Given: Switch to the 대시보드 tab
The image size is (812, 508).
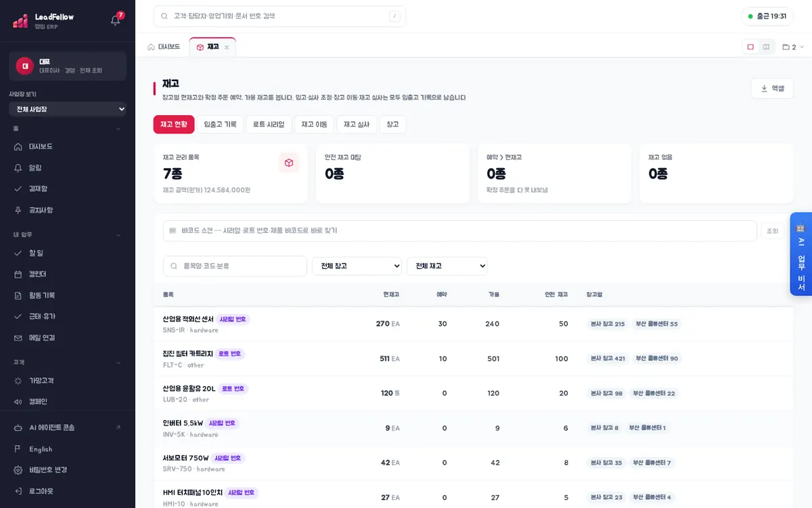Looking at the screenshot, I should point(164,47).
